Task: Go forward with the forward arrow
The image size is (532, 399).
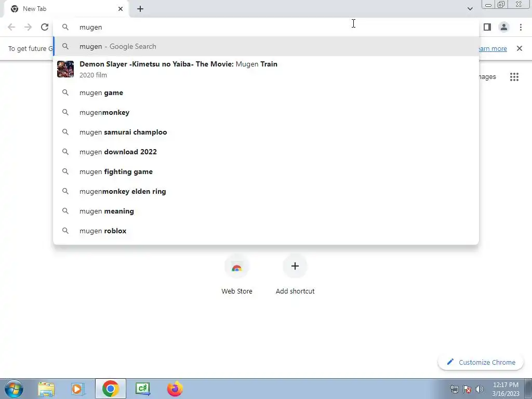Action: pos(28,27)
